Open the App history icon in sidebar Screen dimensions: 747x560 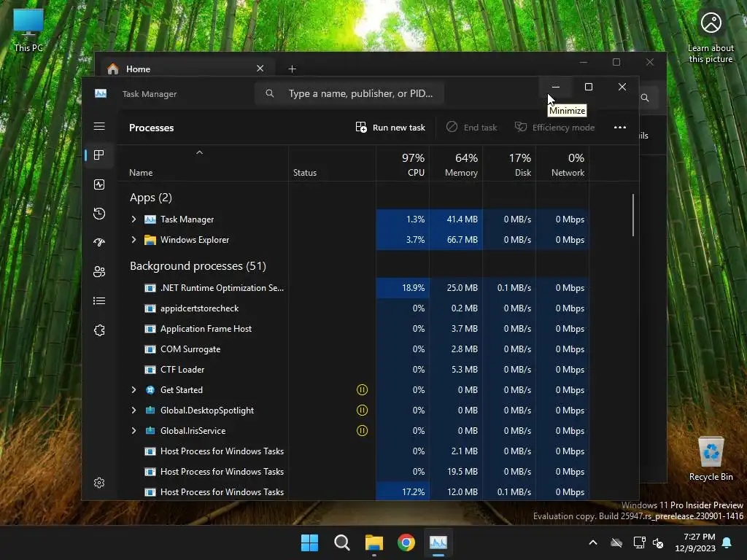[99, 214]
